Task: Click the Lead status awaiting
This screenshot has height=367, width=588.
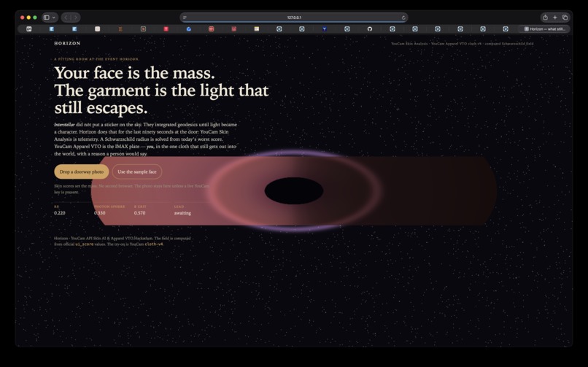Action: click(x=182, y=213)
